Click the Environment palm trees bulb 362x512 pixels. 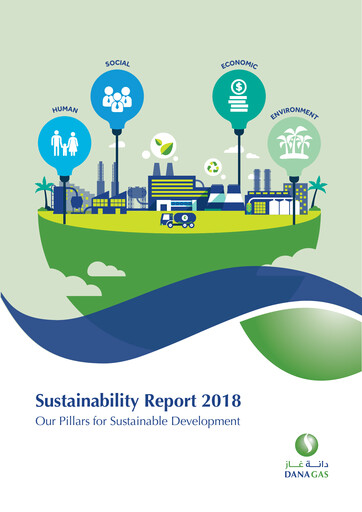tap(294, 146)
